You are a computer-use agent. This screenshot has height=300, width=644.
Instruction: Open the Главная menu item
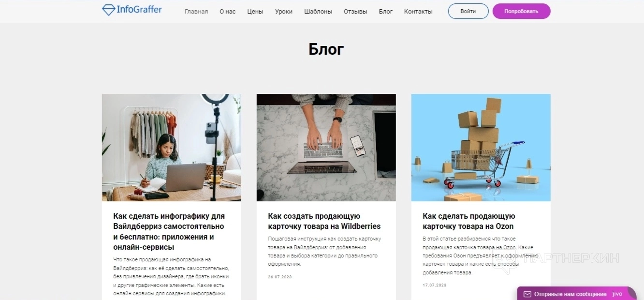(x=196, y=12)
